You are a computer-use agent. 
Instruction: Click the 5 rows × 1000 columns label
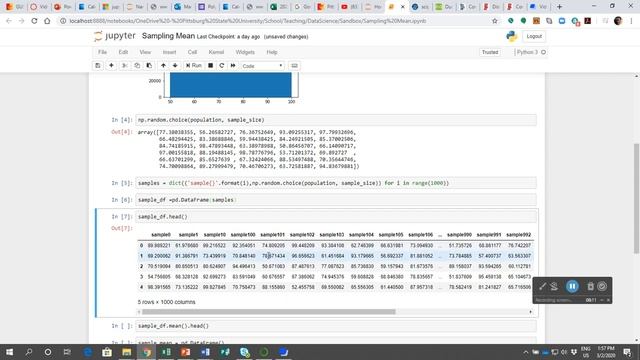[167, 302]
